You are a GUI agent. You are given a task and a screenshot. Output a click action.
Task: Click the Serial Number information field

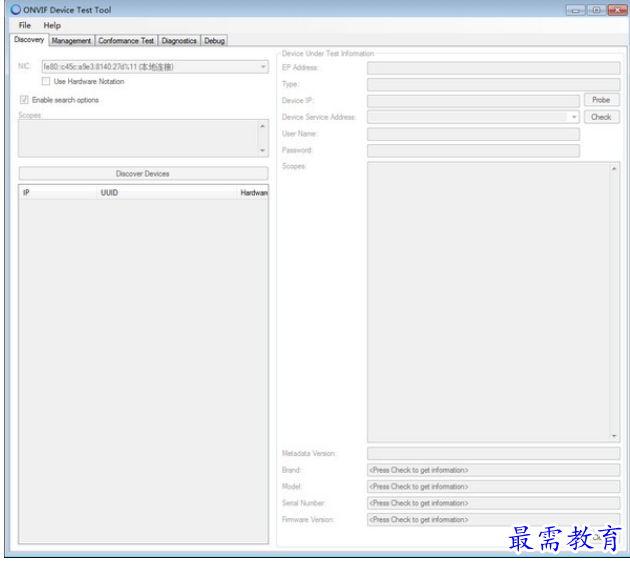493,503
